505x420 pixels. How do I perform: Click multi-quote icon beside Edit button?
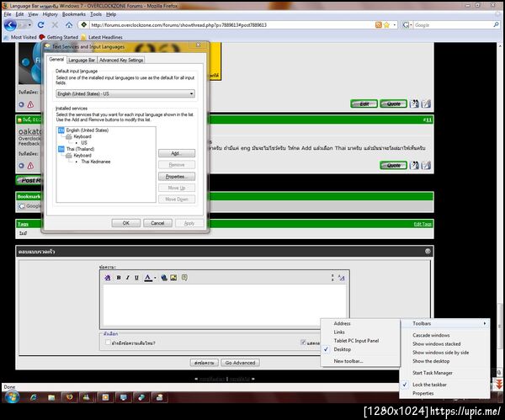414,104
